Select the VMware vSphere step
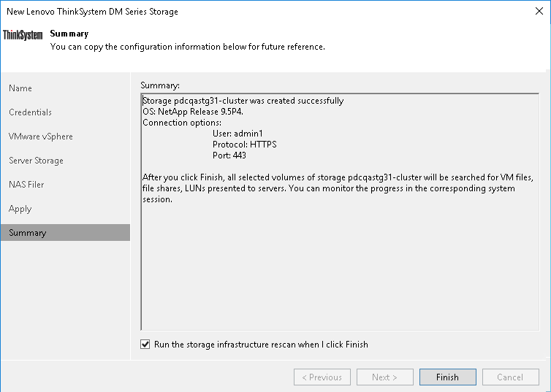 (x=41, y=137)
